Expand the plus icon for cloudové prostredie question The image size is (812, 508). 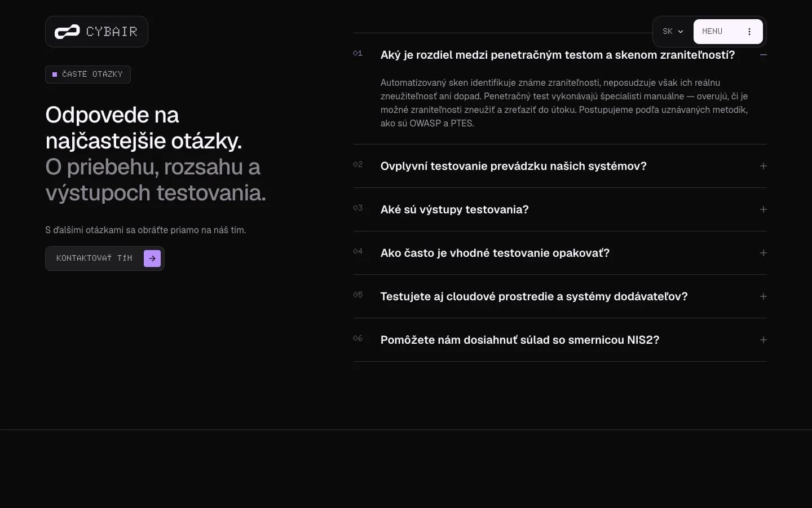763,296
